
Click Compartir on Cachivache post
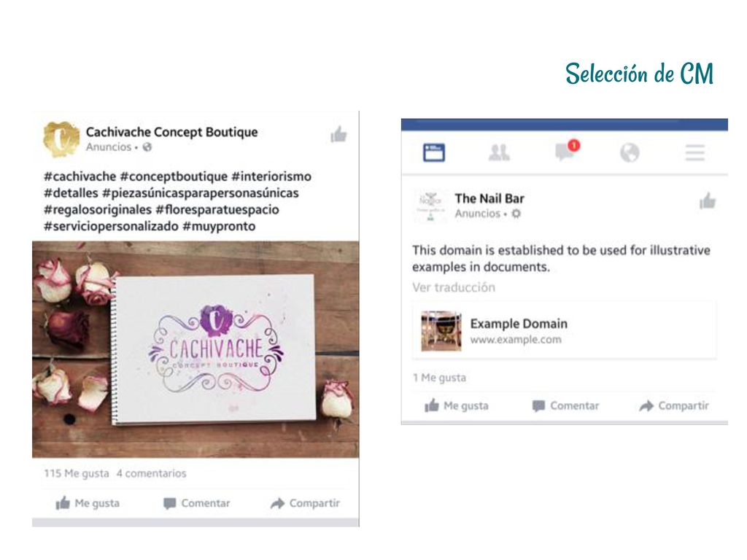[x=305, y=503]
